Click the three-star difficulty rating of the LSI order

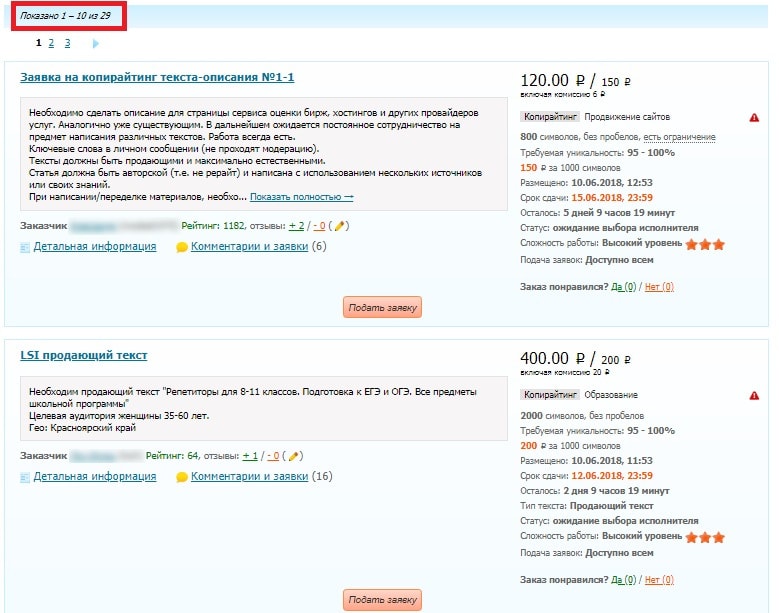pyautogui.click(x=705, y=537)
